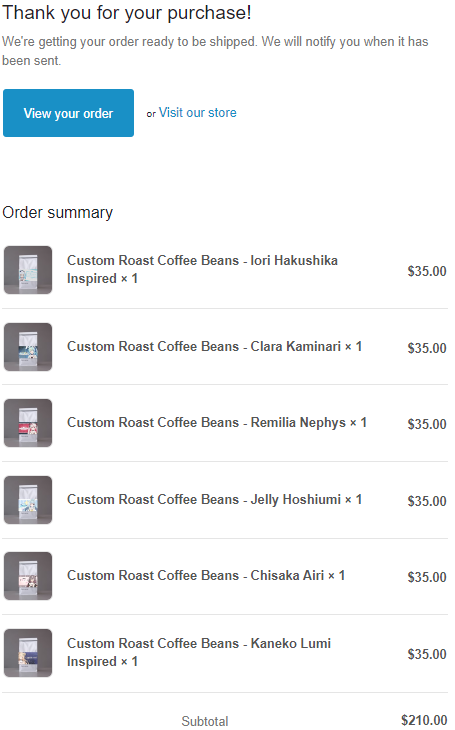Select the Iori Hakushika Inspired product name

click(202, 269)
